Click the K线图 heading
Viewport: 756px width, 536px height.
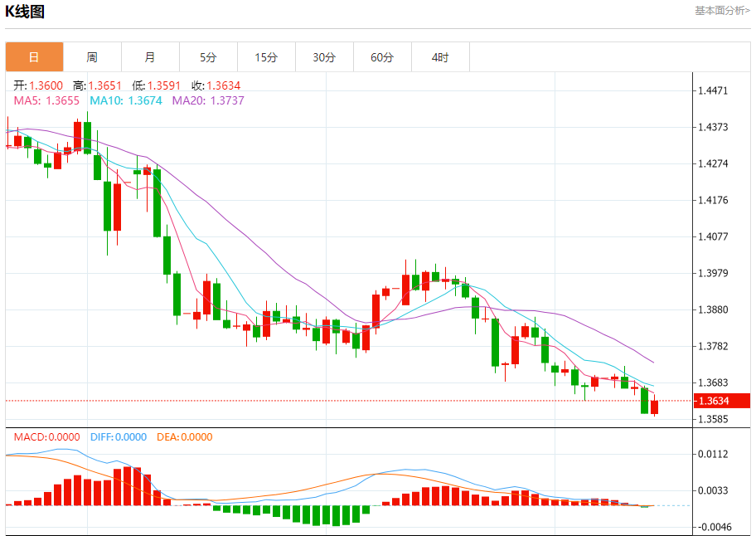click(x=25, y=11)
